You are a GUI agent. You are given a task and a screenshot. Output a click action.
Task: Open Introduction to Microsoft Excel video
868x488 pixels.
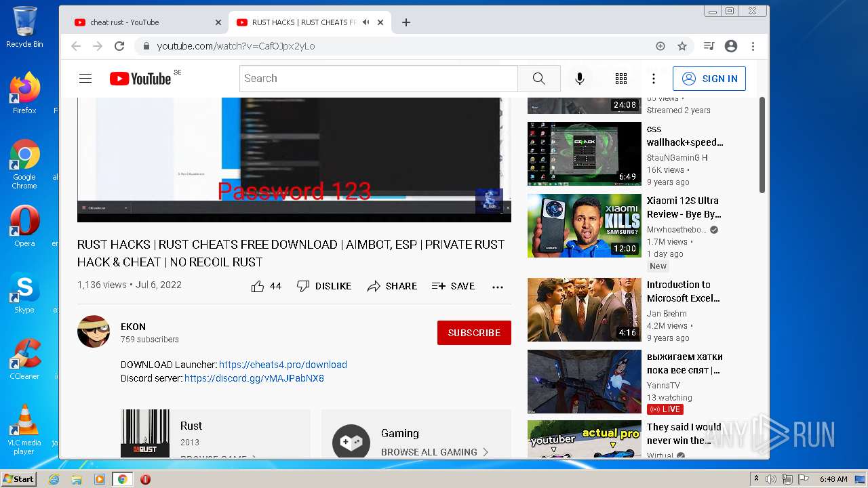tap(585, 310)
